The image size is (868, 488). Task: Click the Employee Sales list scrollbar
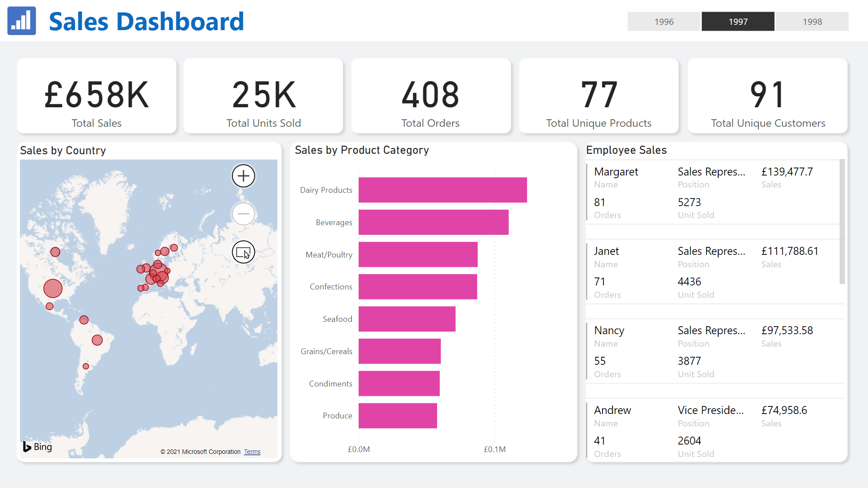pyautogui.click(x=842, y=222)
